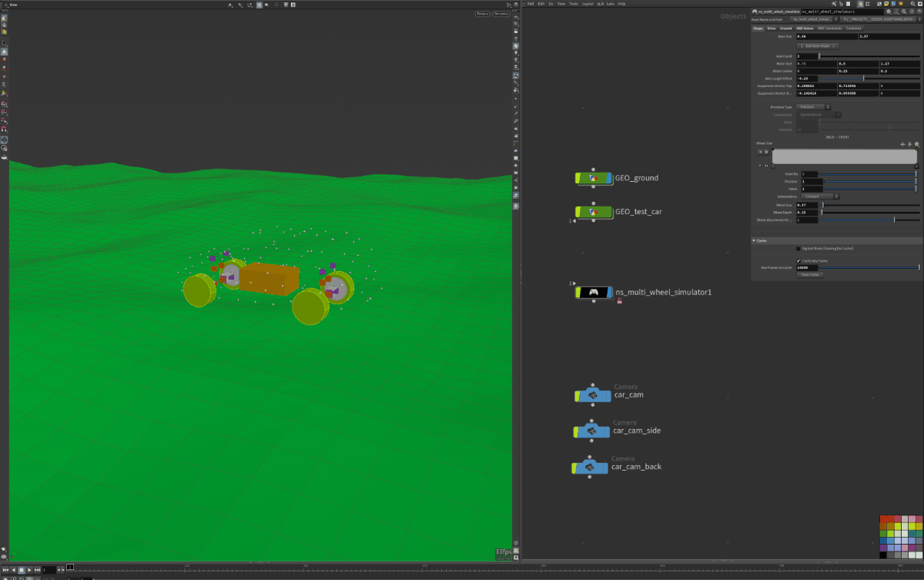This screenshot has width=924, height=580.
Task: Click the car_cam_side camera node icon
Action: click(x=592, y=431)
